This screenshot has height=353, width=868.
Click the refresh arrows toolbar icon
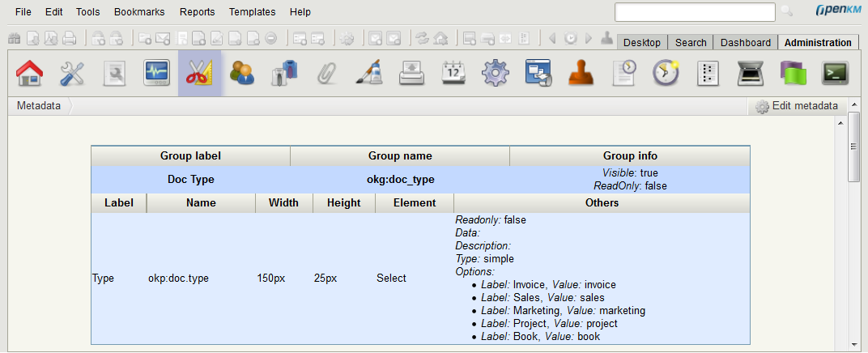coord(423,38)
